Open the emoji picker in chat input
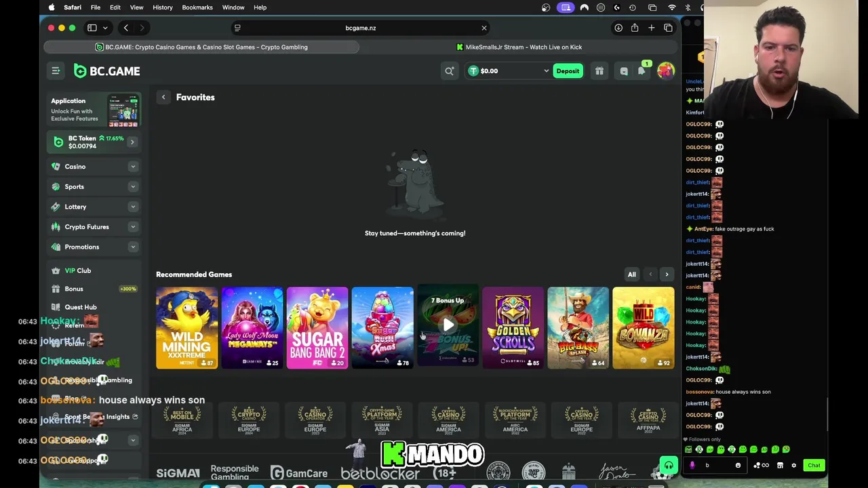The height and width of the screenshot is (488, 868). pos(738,465)
